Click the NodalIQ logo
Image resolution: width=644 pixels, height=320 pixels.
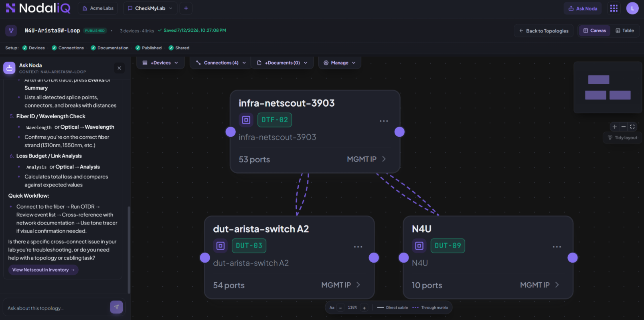point(38,8)
